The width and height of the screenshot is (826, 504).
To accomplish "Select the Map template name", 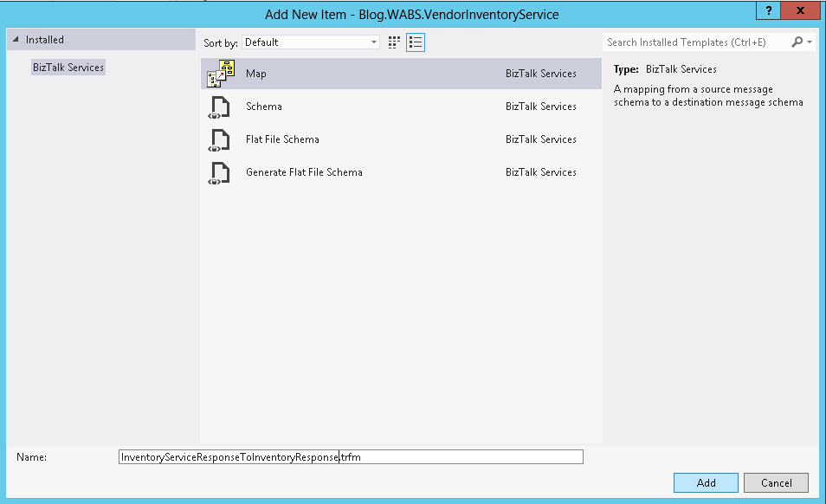I will pos(256,74).
